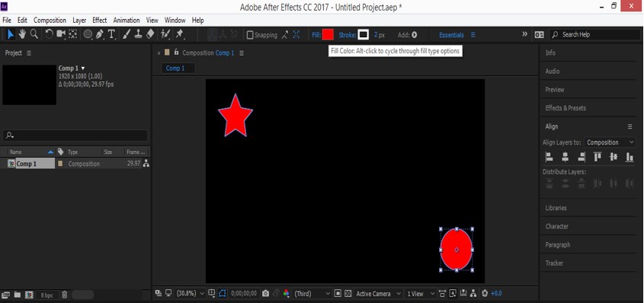The width and height of the screenshot is (644, 303).
Task: Expand the workspace overflow chevrons
Action: point(524,34)
